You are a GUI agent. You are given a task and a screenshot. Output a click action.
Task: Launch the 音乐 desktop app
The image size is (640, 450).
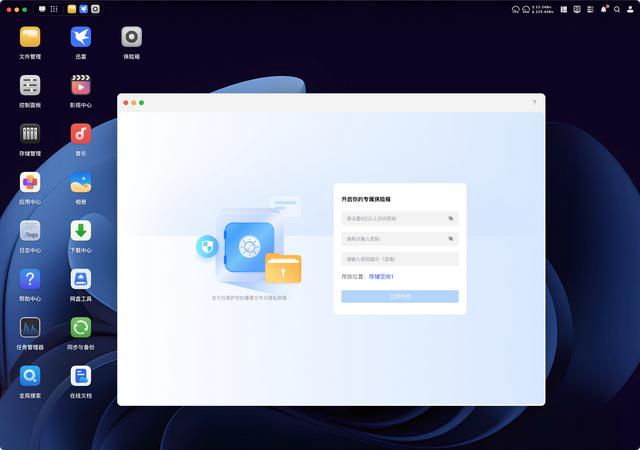(80, 134)
